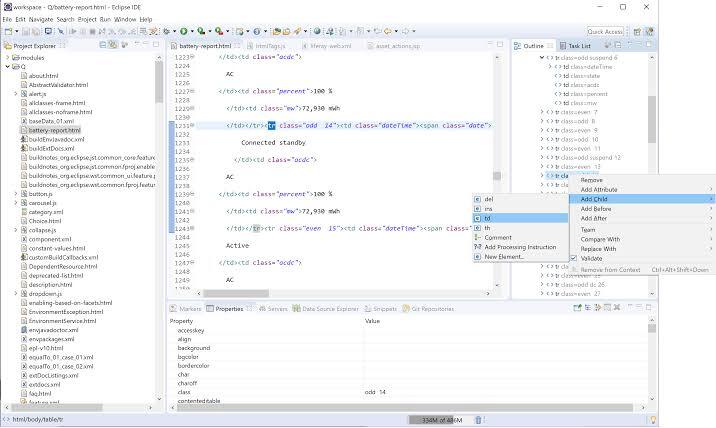
Task: Click the 'del' element icon in submenu
Action: pos(477,199)
